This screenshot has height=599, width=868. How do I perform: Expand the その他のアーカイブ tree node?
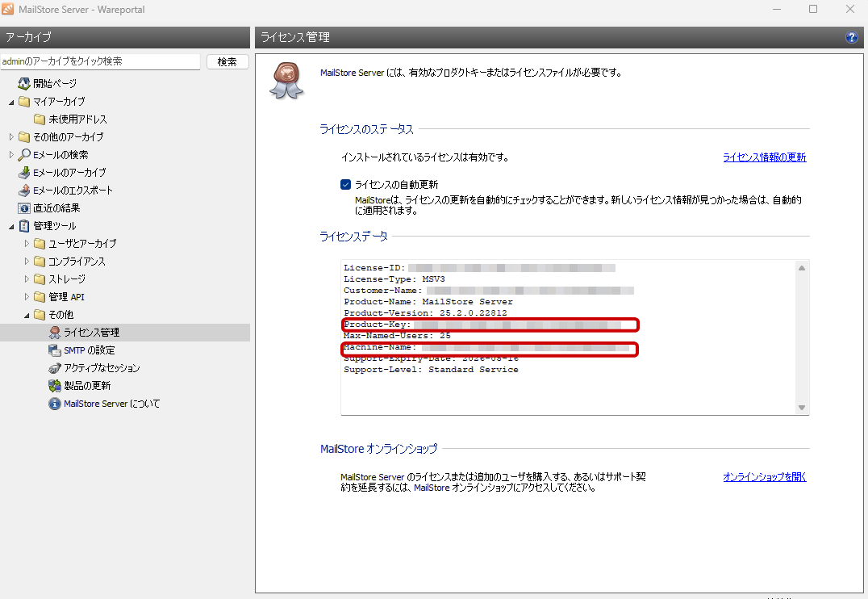click(11, 137)
